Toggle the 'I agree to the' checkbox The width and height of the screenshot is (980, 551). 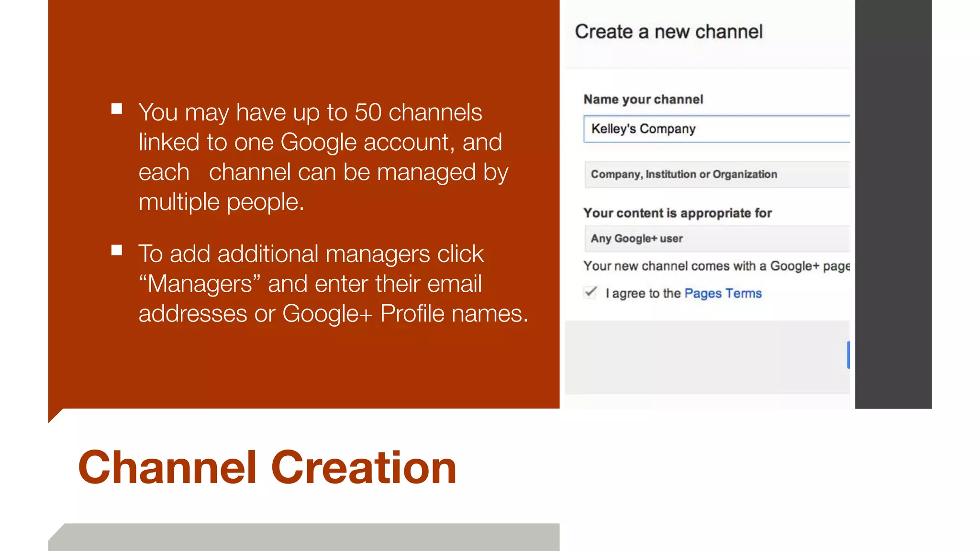[x=590, y=292]
